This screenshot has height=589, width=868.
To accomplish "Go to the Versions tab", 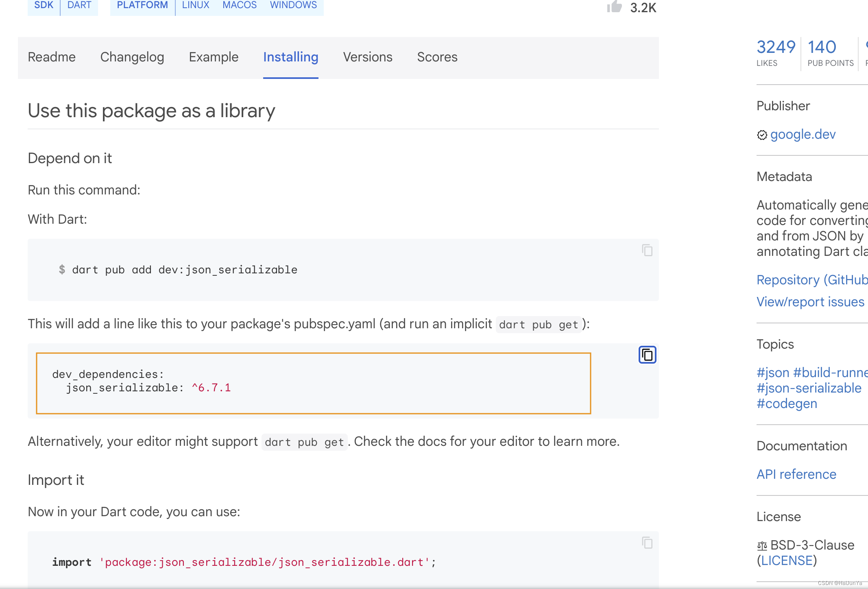I will (x=368, y=57).
